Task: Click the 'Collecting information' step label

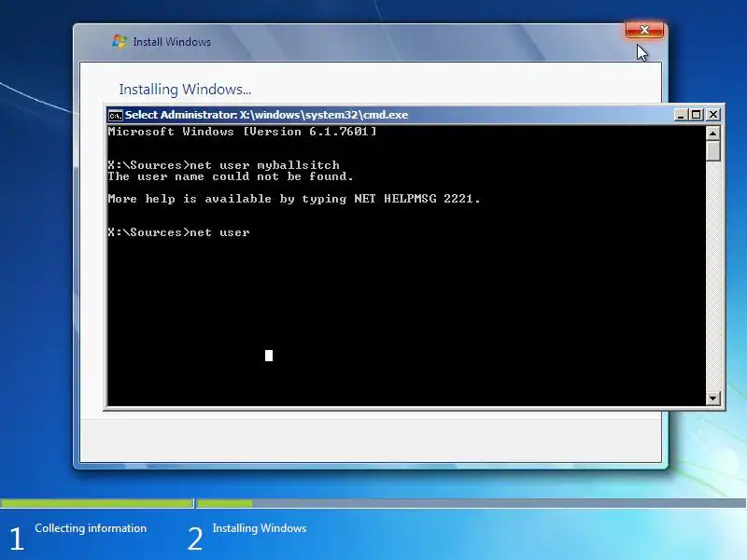Action: coord(91,528)
